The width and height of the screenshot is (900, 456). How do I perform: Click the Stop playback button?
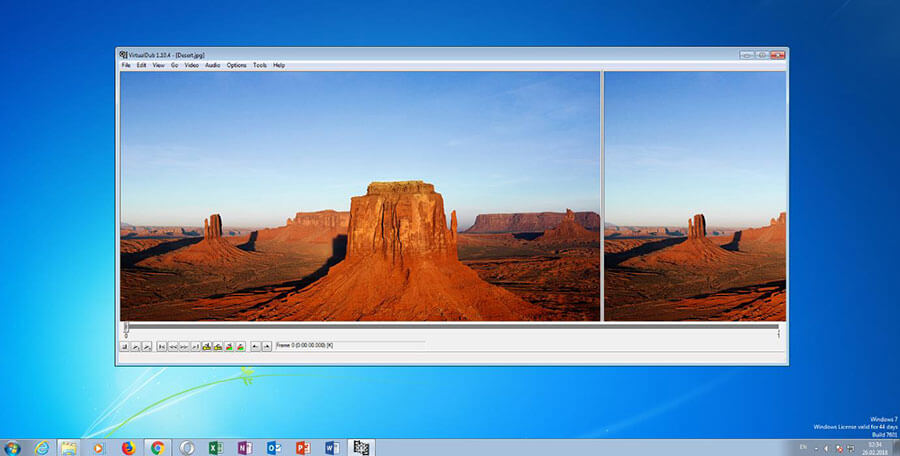coord(124,346)
